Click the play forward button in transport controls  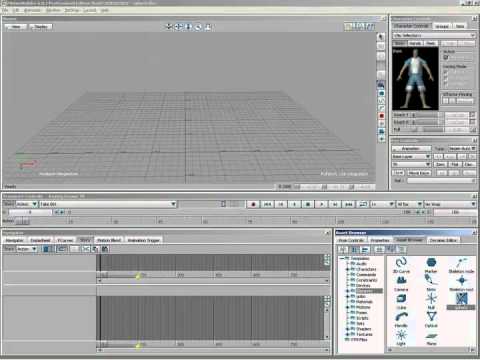322,204
